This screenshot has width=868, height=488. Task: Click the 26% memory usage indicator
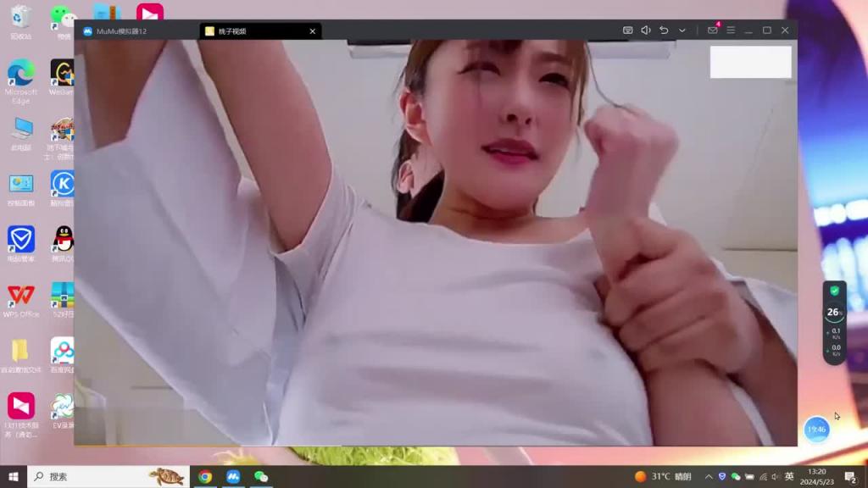click(834, 313)
